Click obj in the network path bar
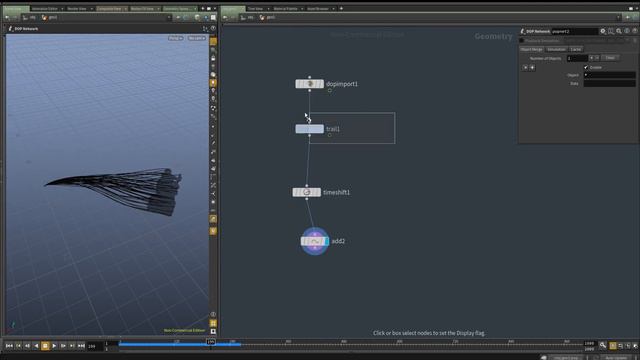The width and height of the screenshot is (640, 360). (x=247, y=18)
